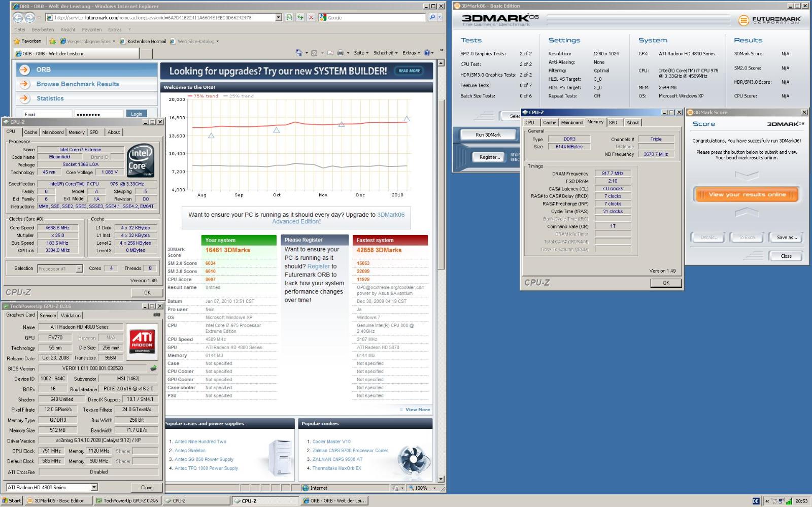Click the Google search input box
This screenshot has height=507, width=812.
pyautogui.click(x=372, y=17)
